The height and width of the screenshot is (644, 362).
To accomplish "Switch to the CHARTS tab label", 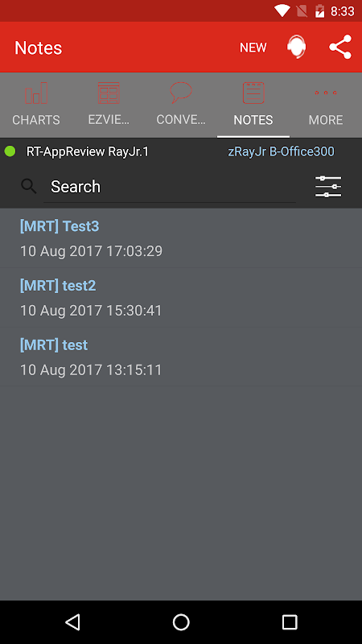I will [x=36, y=120].
